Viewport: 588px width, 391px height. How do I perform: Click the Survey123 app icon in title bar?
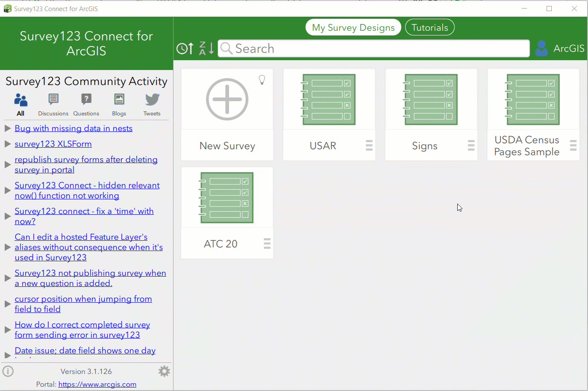(7, 9)
